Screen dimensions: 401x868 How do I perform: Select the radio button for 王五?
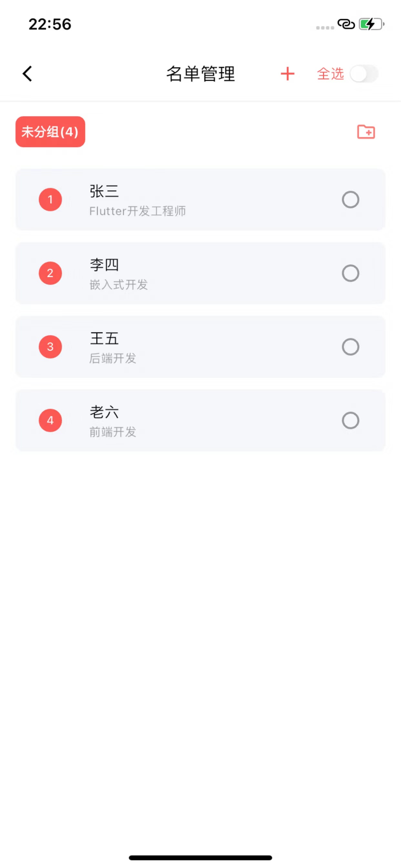click(x=350, y=347)
